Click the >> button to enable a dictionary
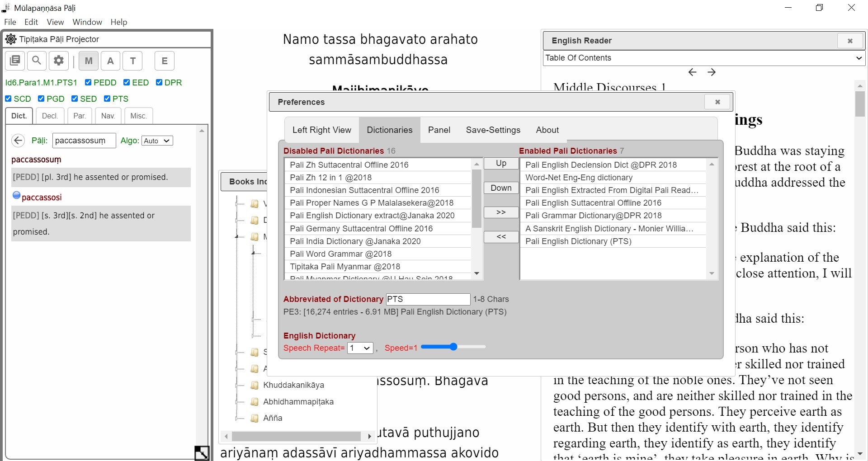 [501, 212]
